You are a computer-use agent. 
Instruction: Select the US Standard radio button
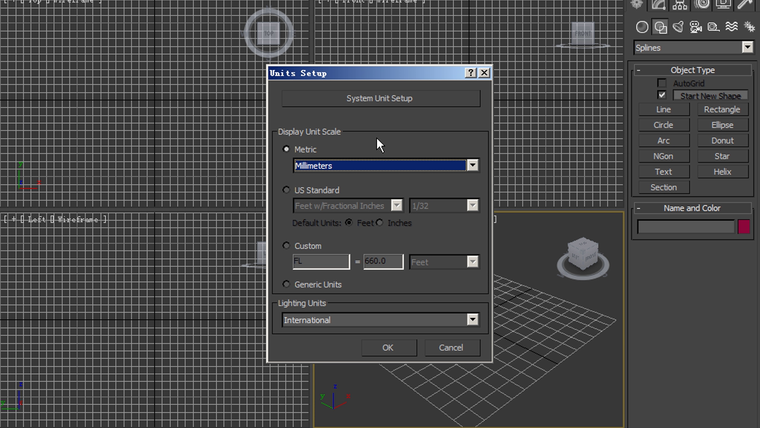click(287, 190)
